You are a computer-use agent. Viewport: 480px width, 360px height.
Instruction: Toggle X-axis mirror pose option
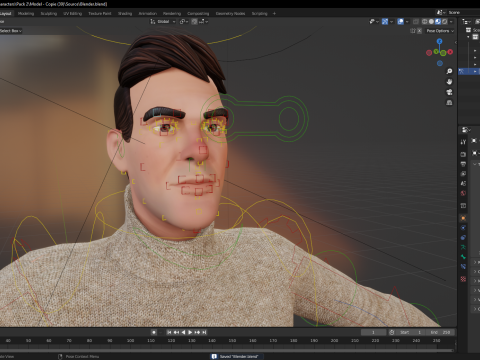click(x=420, y=31)
